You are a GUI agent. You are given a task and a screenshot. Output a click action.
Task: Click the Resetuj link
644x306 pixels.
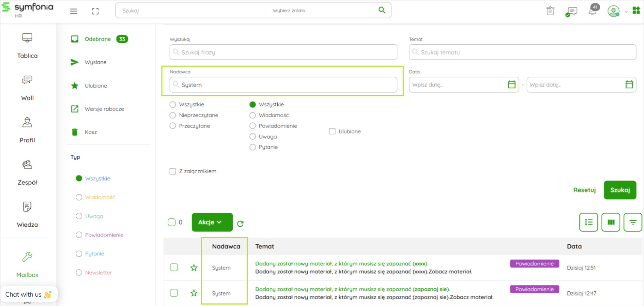click(x=584, y=190)
